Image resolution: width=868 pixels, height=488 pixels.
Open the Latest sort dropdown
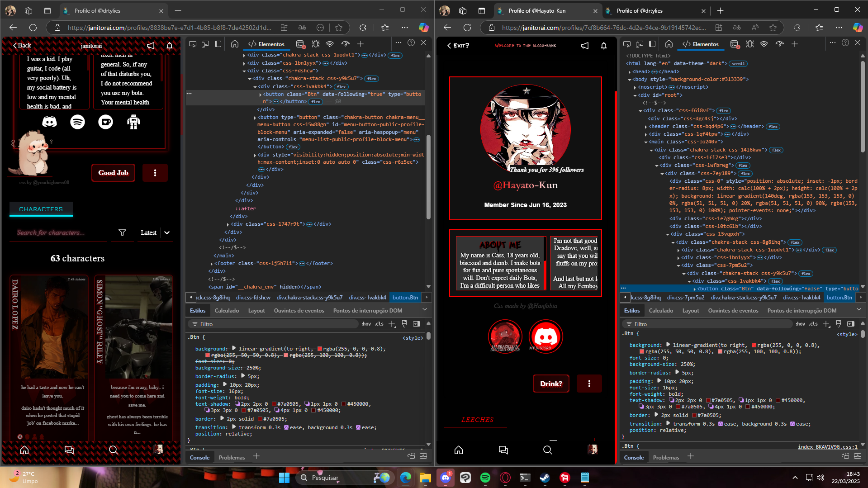[155, 232]
